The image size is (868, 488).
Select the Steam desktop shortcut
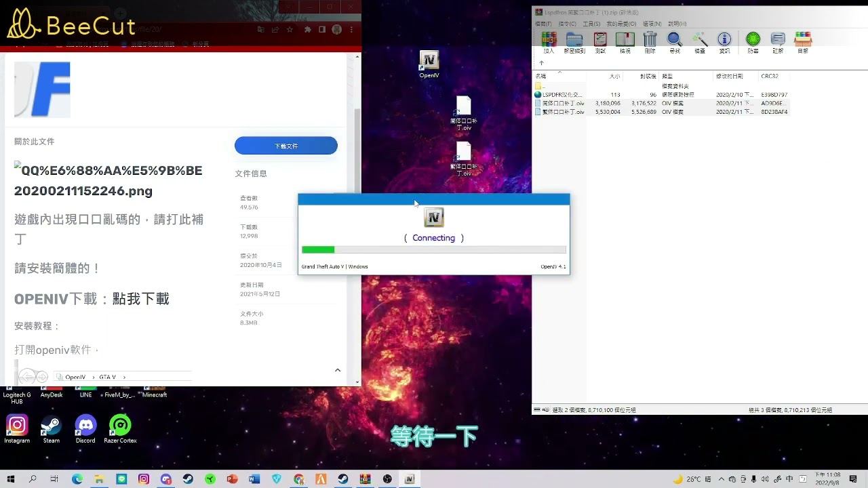(51, 429)
